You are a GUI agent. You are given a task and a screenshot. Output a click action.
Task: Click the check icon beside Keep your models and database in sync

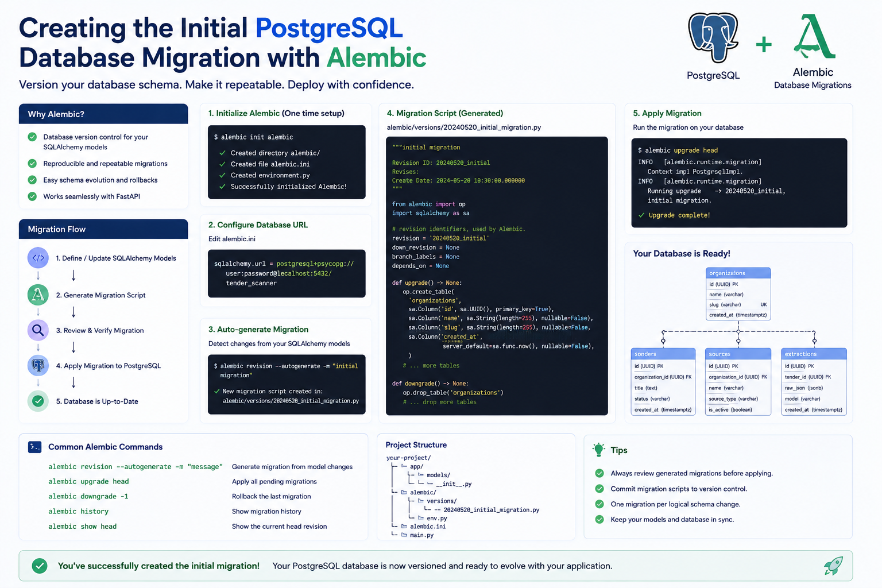tap(599, 519)
